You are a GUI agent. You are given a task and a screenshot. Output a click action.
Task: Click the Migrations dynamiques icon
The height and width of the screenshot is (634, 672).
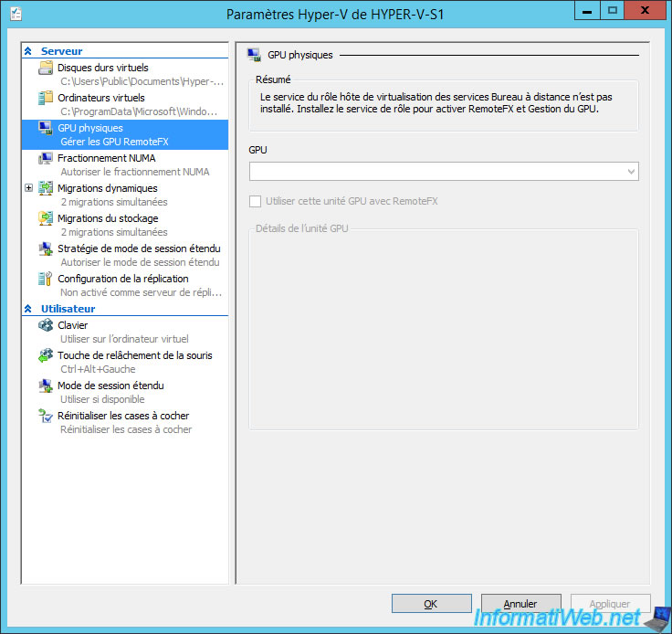coord(46,188)
